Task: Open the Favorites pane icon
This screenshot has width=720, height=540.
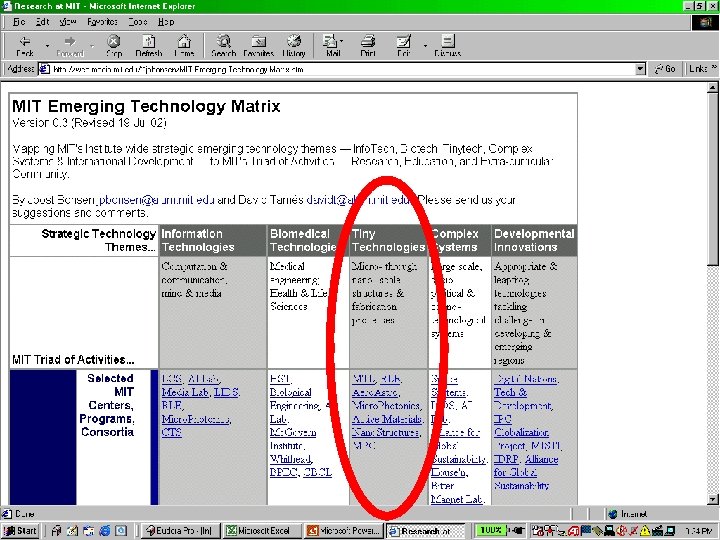Action: pyautogui.click(x=259, y=46)
